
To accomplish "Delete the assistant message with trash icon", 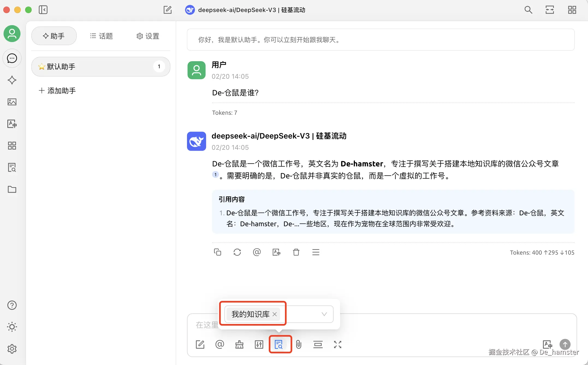I will coord(296,252).
